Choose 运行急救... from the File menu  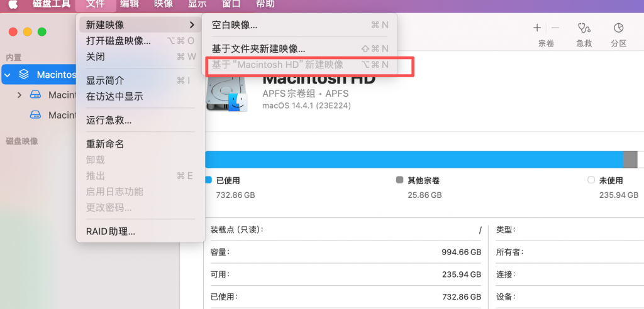pyautogui.click(x=109, y=120)
